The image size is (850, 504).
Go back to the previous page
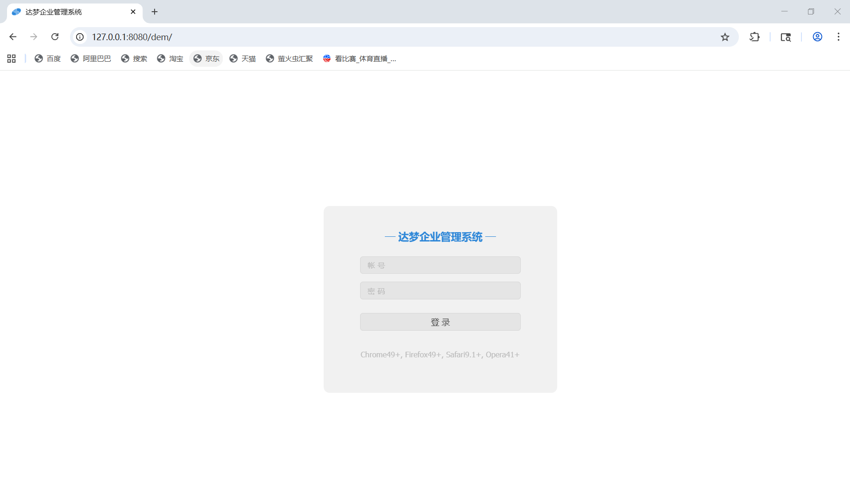[13, 37]
